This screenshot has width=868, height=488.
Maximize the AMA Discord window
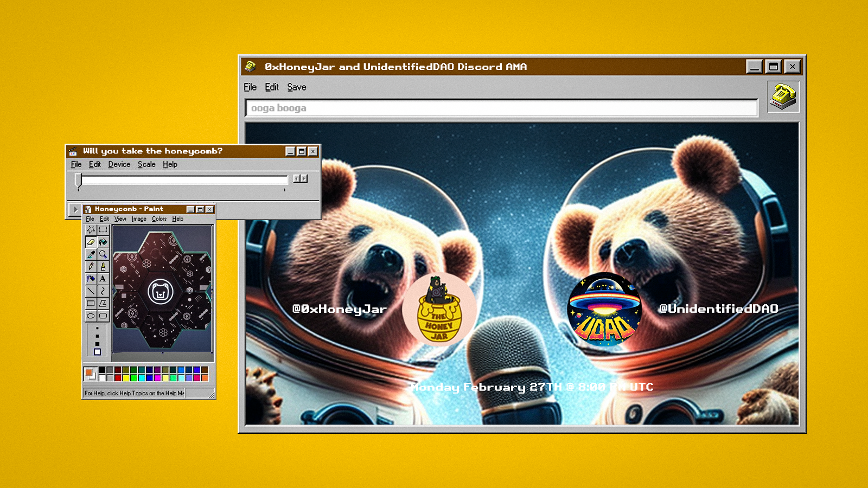point(774,67)
